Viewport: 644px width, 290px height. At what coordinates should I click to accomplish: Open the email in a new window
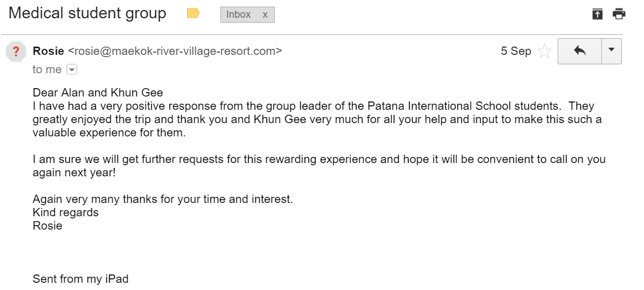pyautogui.click(x=597, y=14)
